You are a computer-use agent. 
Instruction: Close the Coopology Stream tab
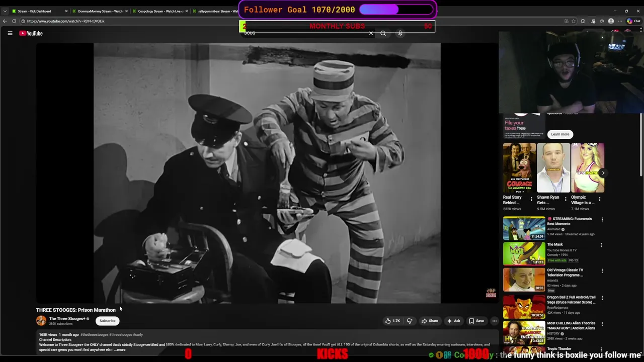point(187,11)
